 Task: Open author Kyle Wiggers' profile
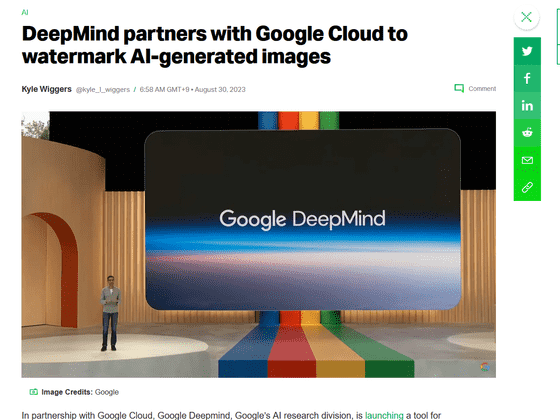[x=46, y=89]
